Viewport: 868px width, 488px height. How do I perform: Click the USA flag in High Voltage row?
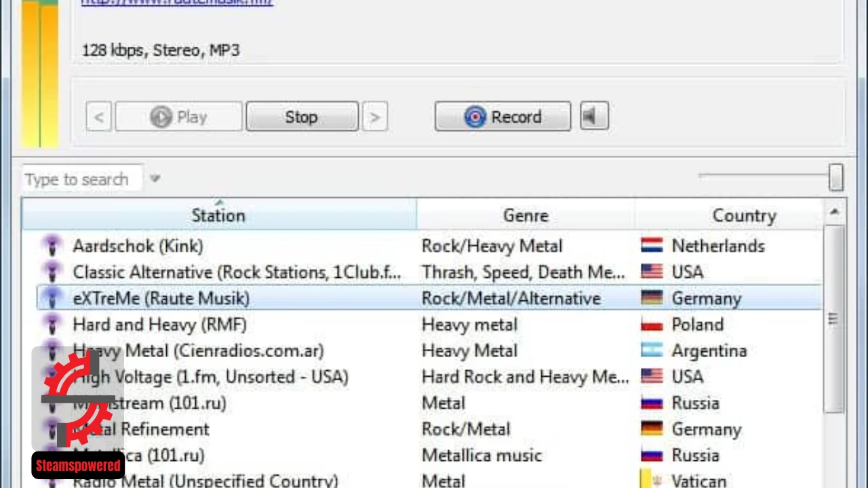click(x=652, y=376)
